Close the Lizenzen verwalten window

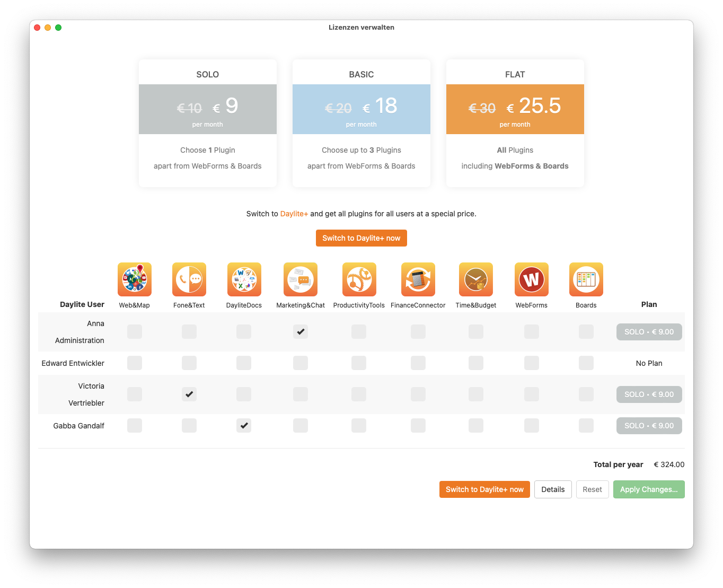coord(37,28)
